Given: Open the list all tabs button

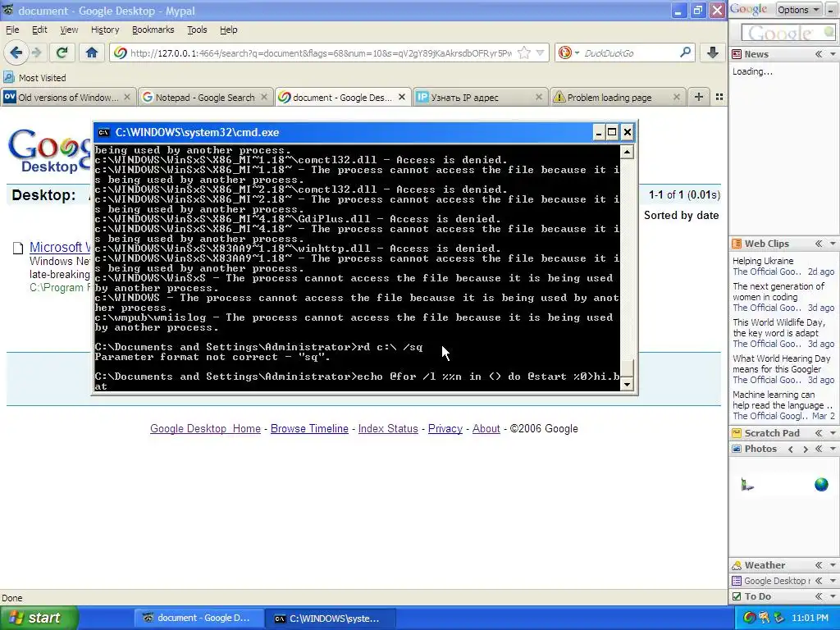Looking at the screenshot, I should pos(719,97).
